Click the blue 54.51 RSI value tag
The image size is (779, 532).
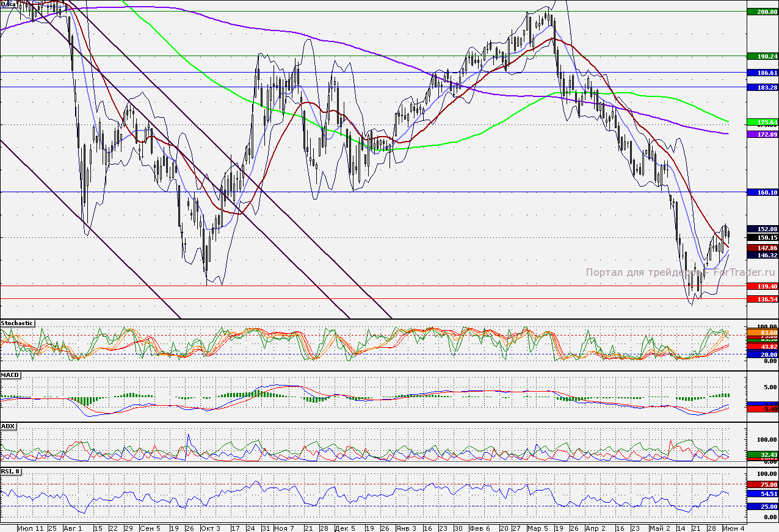point(763,493)
